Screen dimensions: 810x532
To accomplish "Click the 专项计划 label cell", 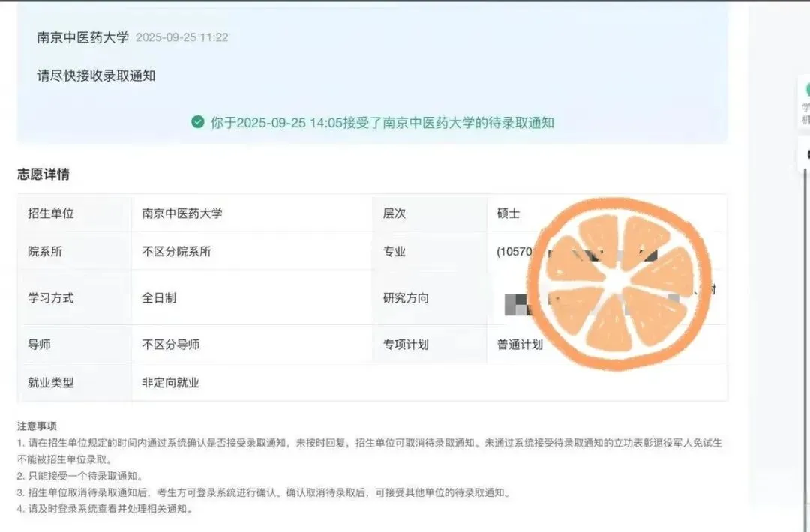I will (429, 344).
